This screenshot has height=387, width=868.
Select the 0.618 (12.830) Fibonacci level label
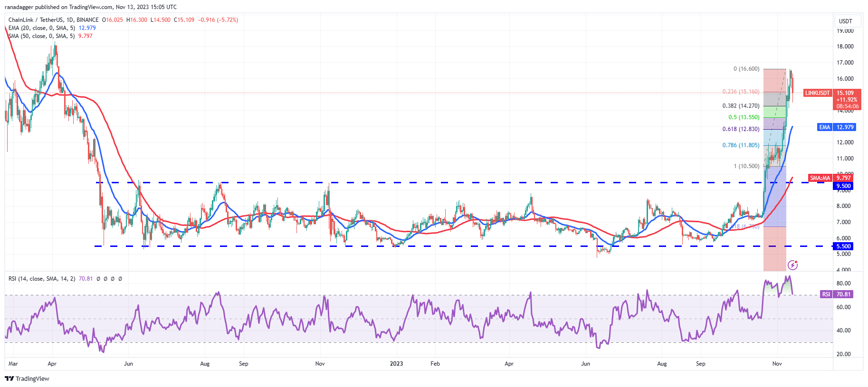point(741,129)
